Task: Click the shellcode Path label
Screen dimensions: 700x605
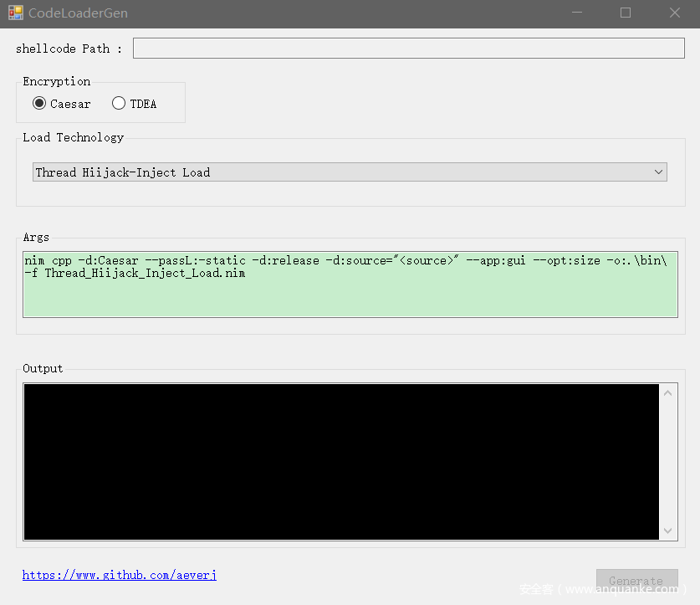Action: [x=69, y=49]
